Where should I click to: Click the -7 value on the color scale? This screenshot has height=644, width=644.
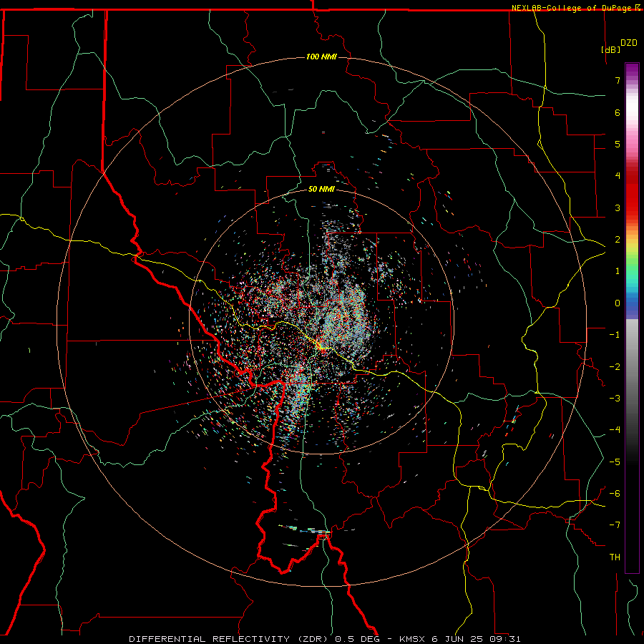click(x=615, y=525)
